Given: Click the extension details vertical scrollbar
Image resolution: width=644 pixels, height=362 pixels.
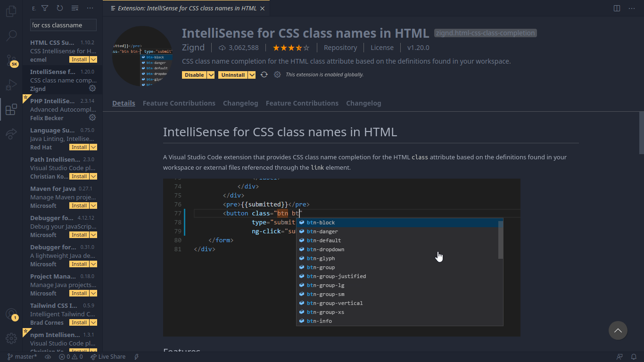Looking at the screenshot, I should coord(641,133).
